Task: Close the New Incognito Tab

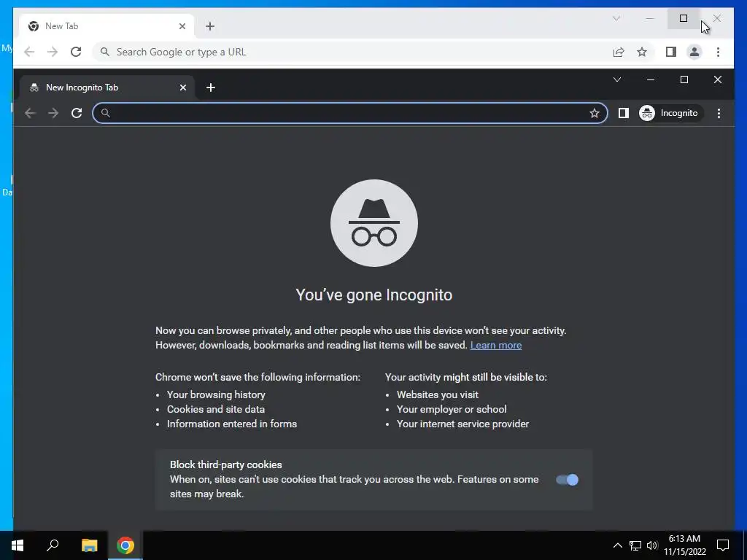Action: (x=183, y=87)
